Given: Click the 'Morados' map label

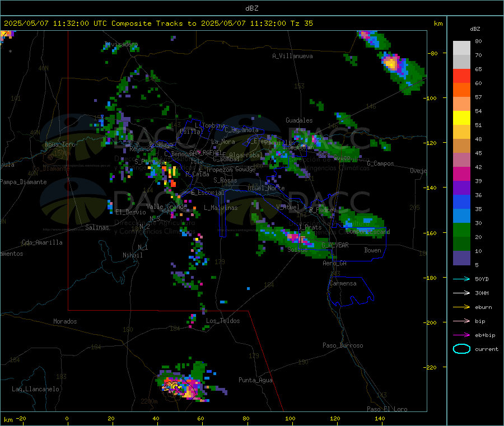Looking at the screenshot, I should point(65,321).
